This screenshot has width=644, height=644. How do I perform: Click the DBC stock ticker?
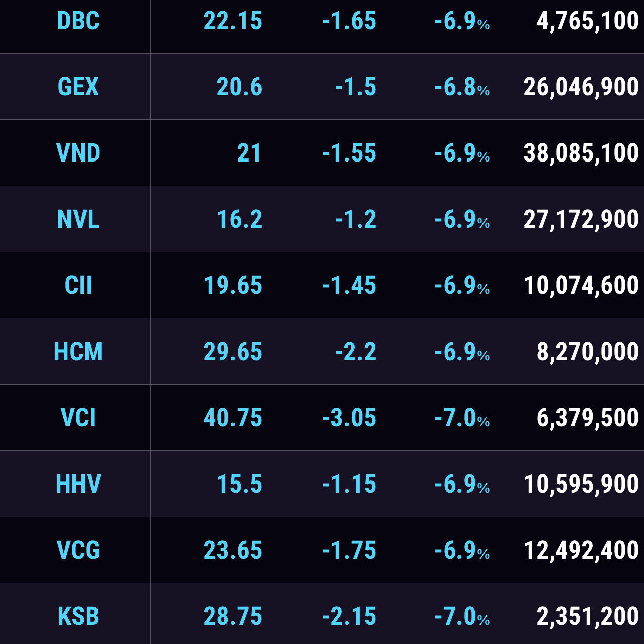pos(78,21)
